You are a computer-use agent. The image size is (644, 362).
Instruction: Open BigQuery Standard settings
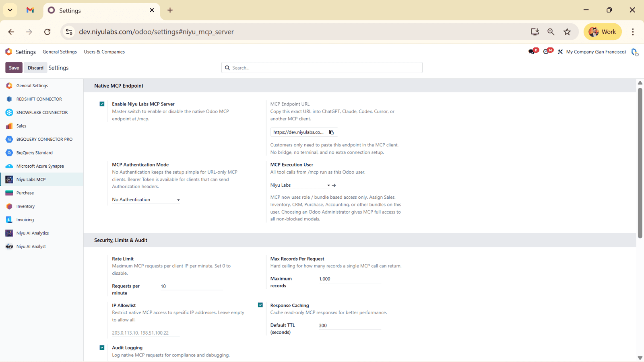click(42, 153)
